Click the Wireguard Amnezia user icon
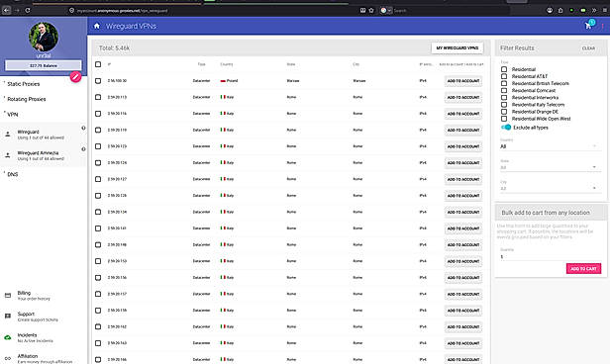This screenshot has height=364, width=610. (x=7, y=155)
